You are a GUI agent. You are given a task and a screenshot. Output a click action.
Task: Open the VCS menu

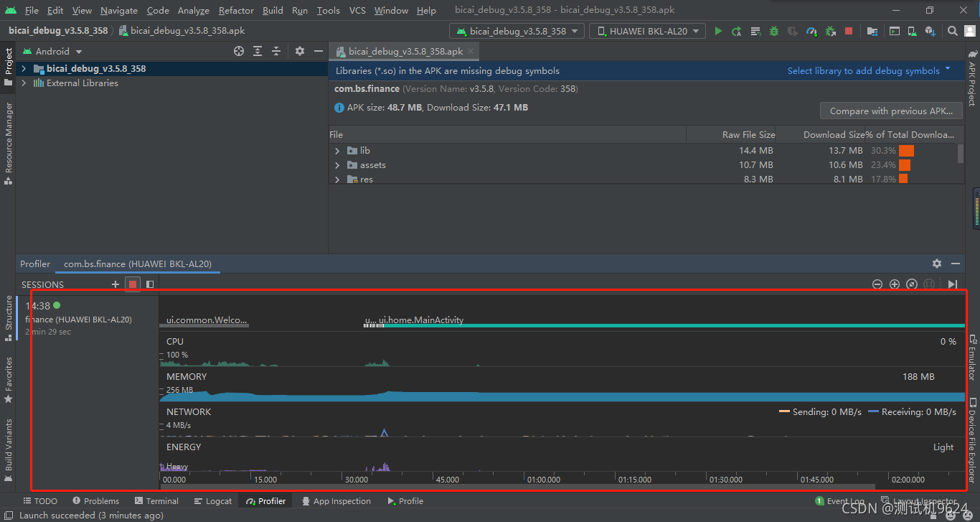click(357, 10)
